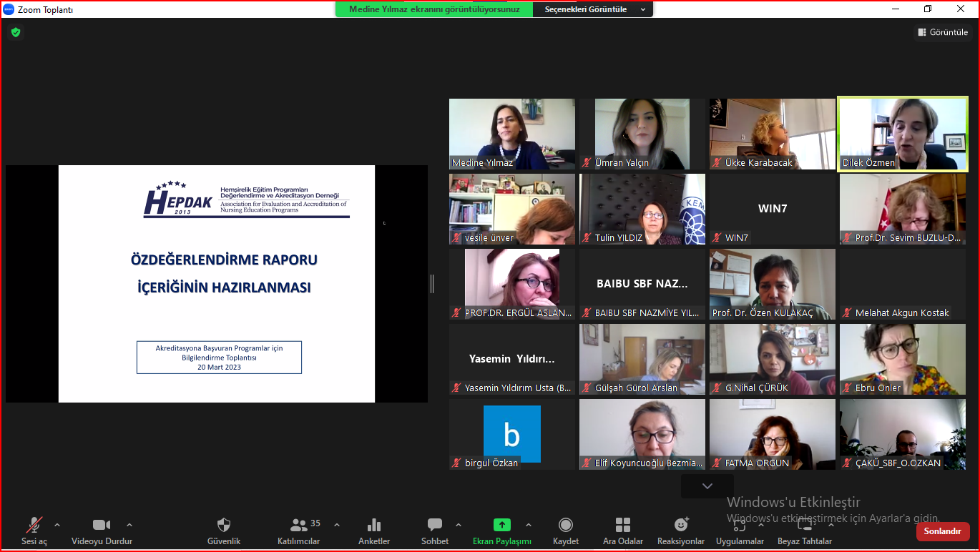Select Dilek Özmen's video thumbnail
The image size is (980, 552).
tap(902, 134)
